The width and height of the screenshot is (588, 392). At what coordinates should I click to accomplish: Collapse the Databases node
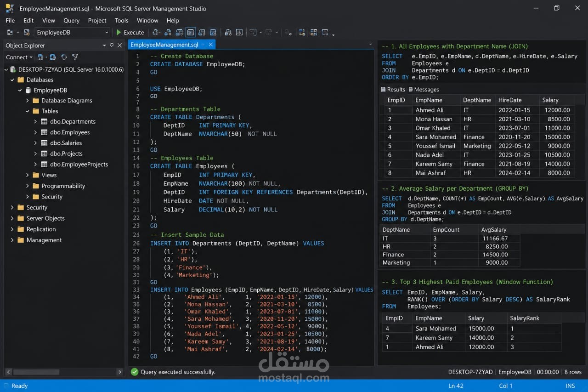(x=12, y=80)
